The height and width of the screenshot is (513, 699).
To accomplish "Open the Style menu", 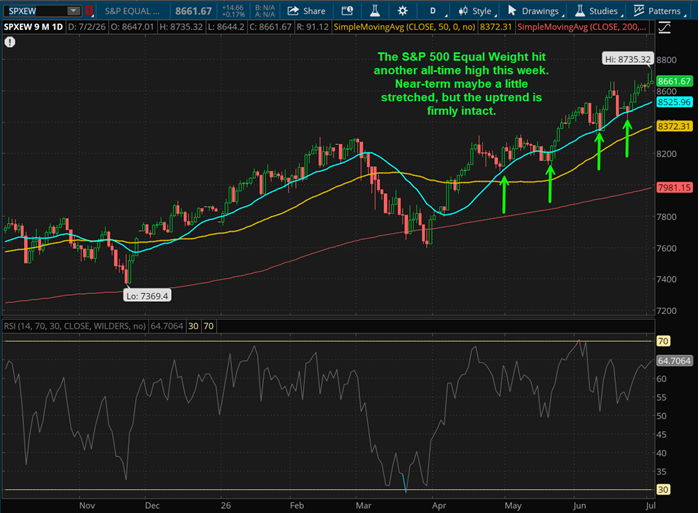I will coord(477,11).
